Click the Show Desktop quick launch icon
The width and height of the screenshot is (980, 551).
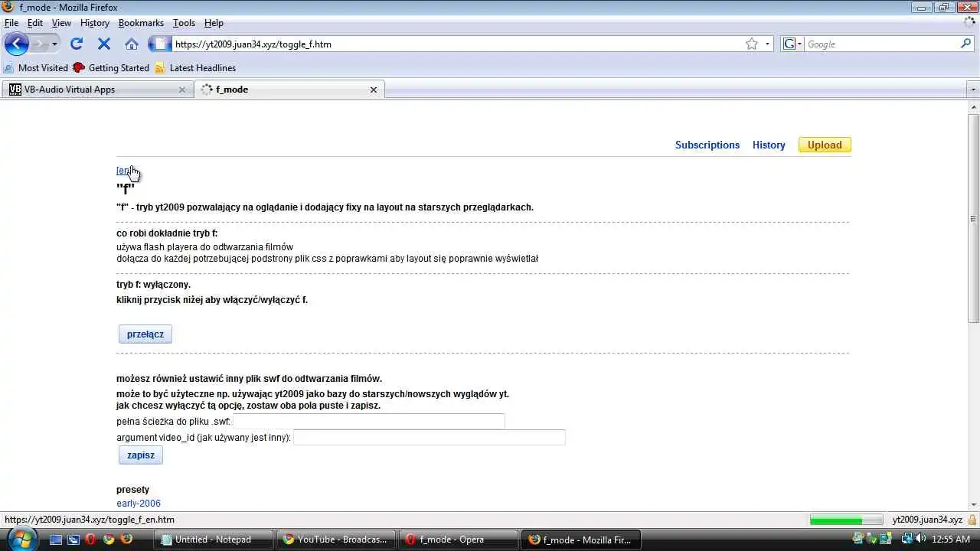[x=56, y=540]
